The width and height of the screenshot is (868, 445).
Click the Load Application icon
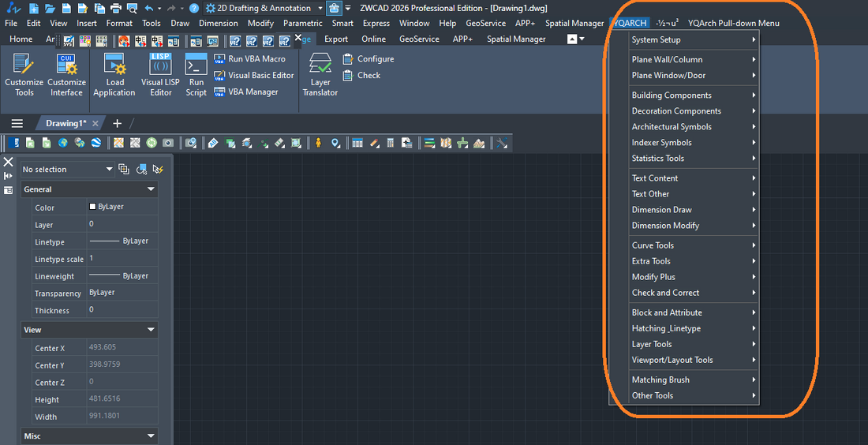tap(114, 75)
